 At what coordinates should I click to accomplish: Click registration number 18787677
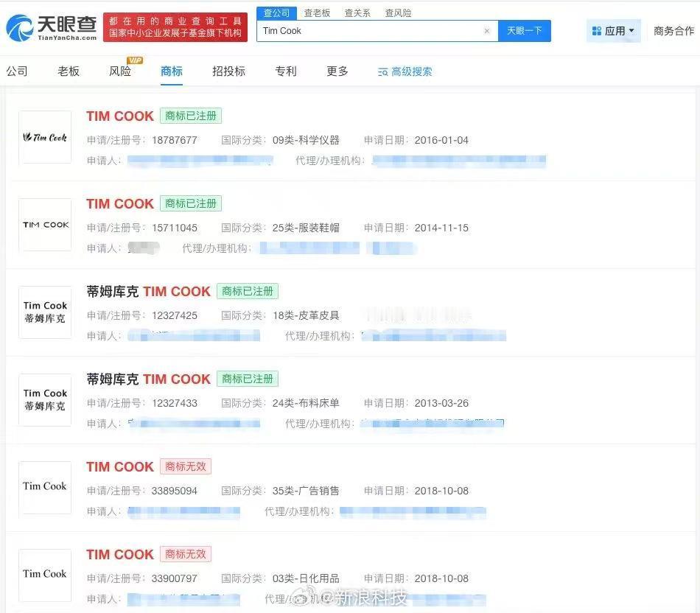pyautogui.click(x=175, y=140)
